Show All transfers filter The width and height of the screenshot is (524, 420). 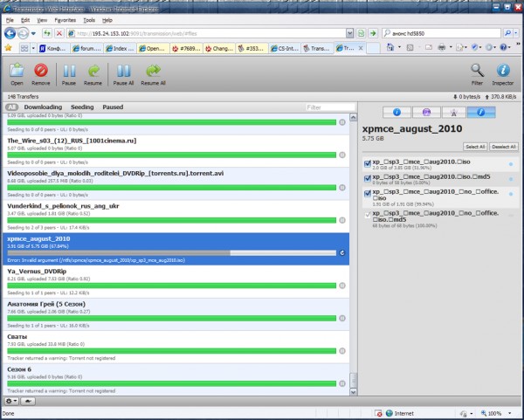point(11,107)
